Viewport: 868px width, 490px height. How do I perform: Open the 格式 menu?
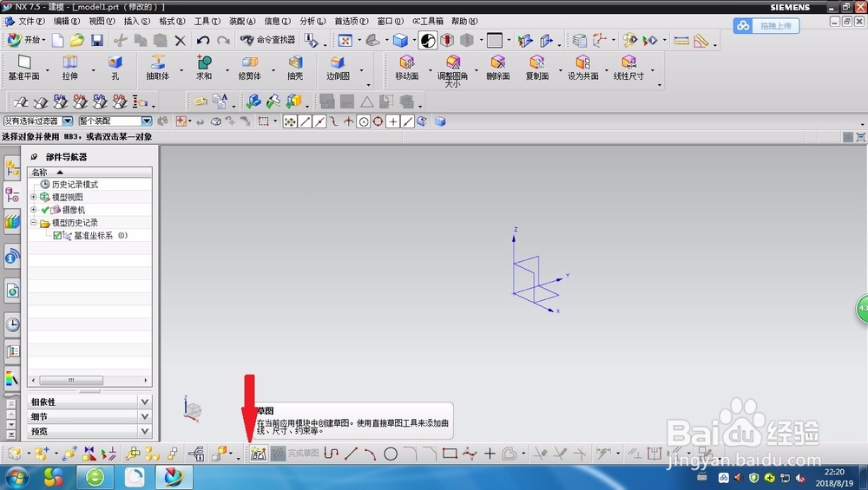coord(172,21)
